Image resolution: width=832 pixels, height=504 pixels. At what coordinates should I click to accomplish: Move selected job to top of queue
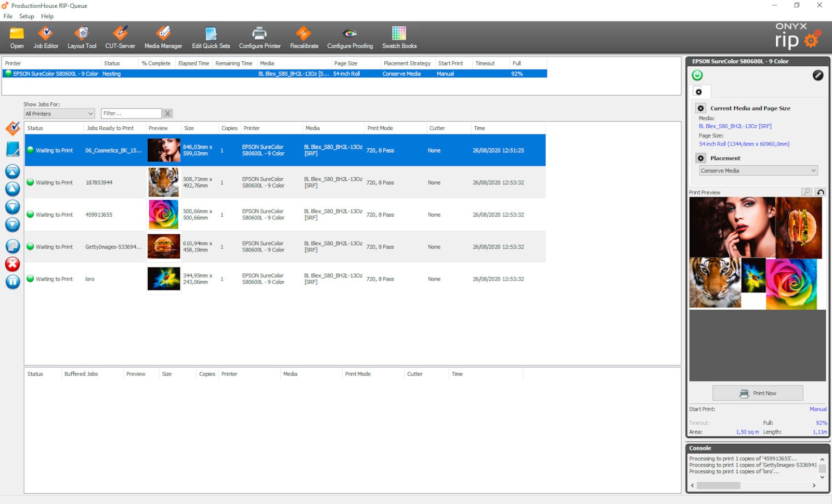coord(12,171)
